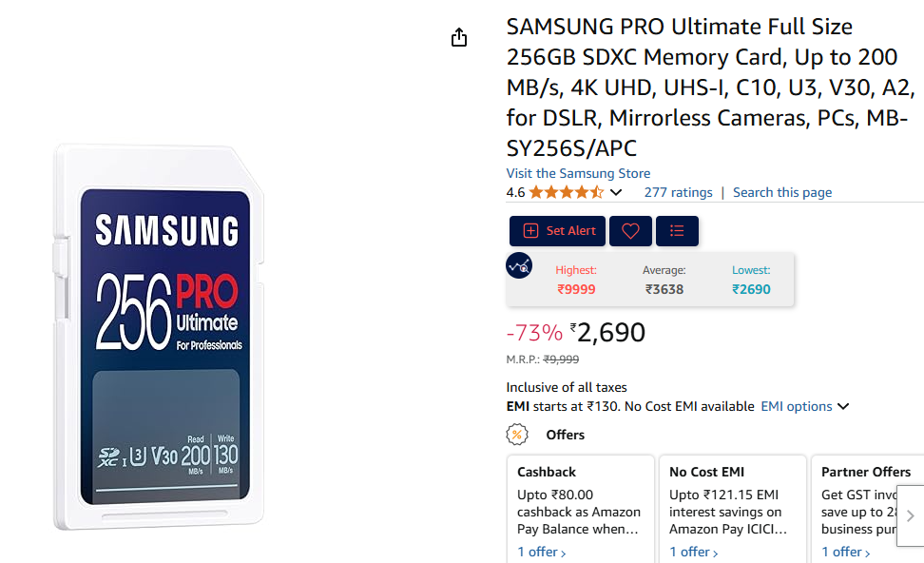The width and height of the screenshot is (924, 563).
Task: Open the list icon button beside heart
Action: pos(677,231)
